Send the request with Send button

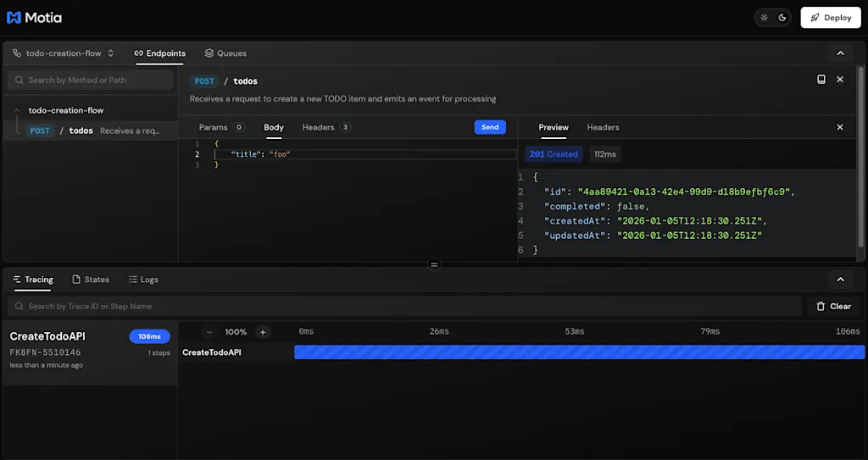pos(490,127)
